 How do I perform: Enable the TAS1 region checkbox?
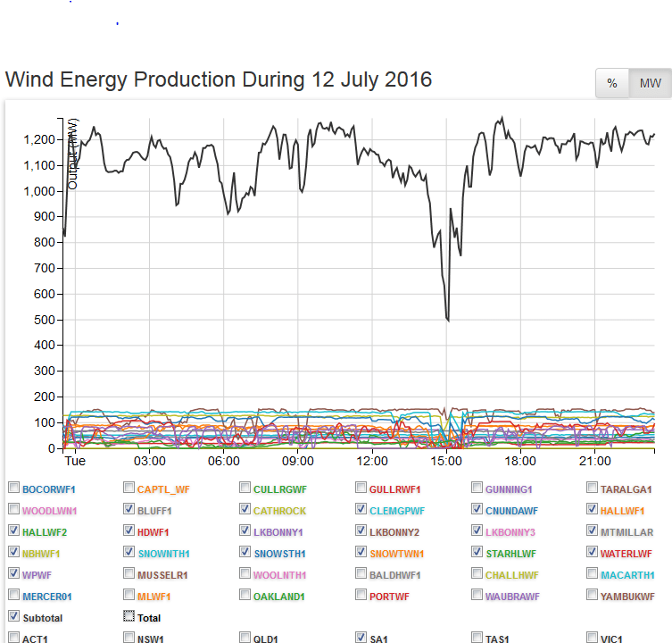click(x=477, y=638)
